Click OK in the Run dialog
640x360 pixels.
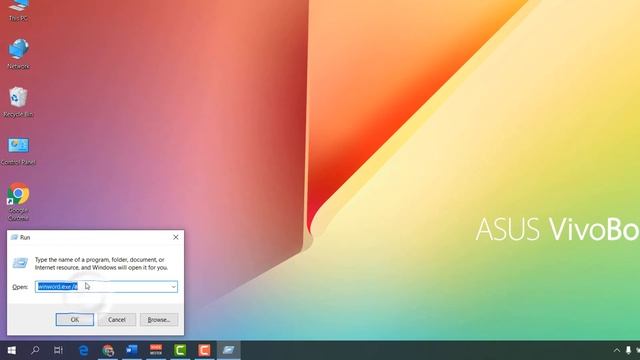pyautogui.click(x=75, y=320)
